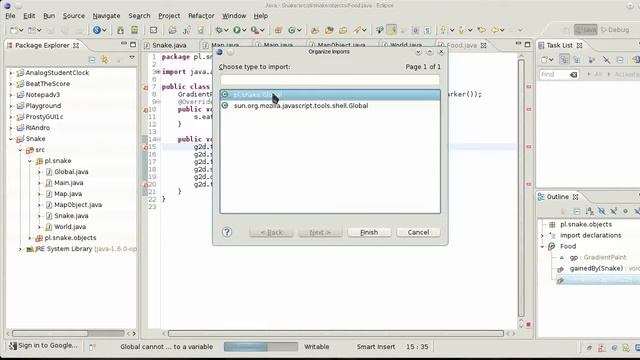Minimize the Package Explorer view
The width and height of the screenshot is (640, 360).
pos(124,44)
